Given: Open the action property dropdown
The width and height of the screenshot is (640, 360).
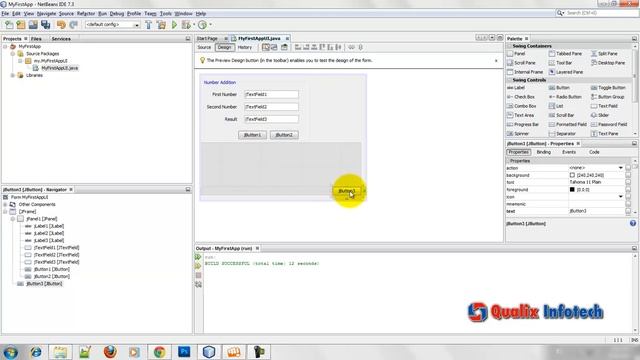Looking at the screenshot, I should pos(620,168).
